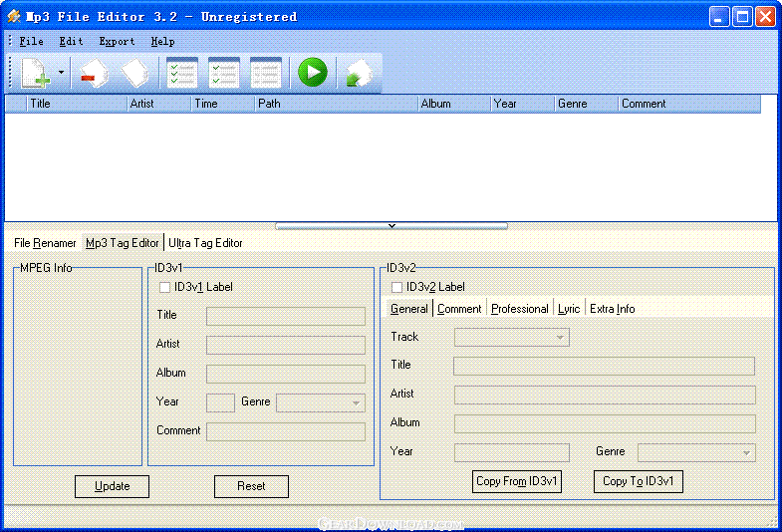Click the Year column header
The height and width of the screenshot is (532, 782).
click(x=523, y=104)
